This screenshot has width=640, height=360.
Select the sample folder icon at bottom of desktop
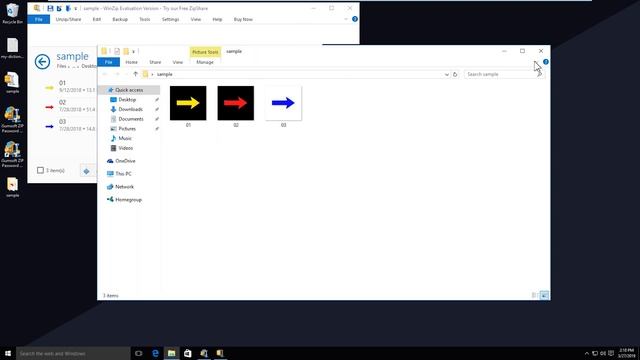[x=12, y=187]
